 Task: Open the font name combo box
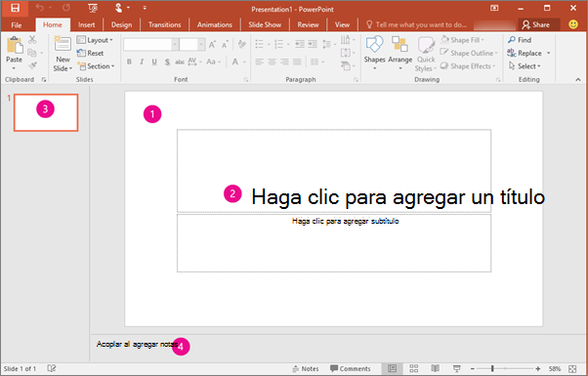click(x=150, y=45)
